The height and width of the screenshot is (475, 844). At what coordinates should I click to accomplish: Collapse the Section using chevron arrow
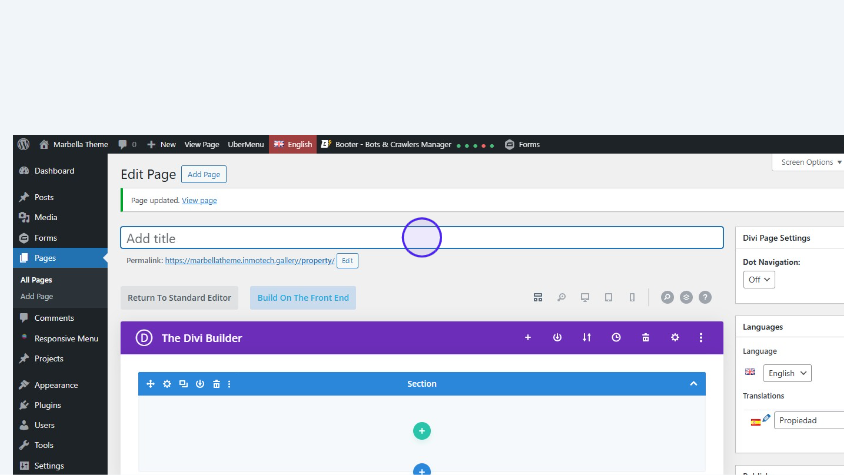693,384
